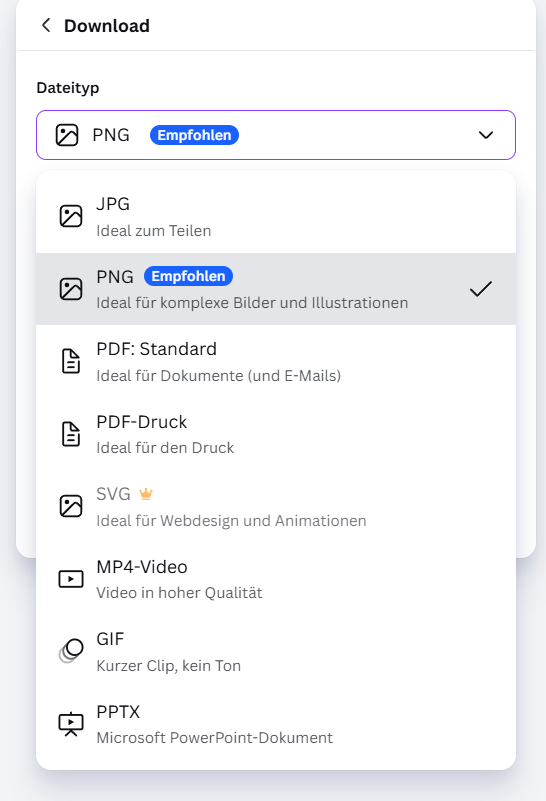Choose MP4-Video in hoher Qualität
The width and height of the screenshot is (546, 801).
[276, 579]
